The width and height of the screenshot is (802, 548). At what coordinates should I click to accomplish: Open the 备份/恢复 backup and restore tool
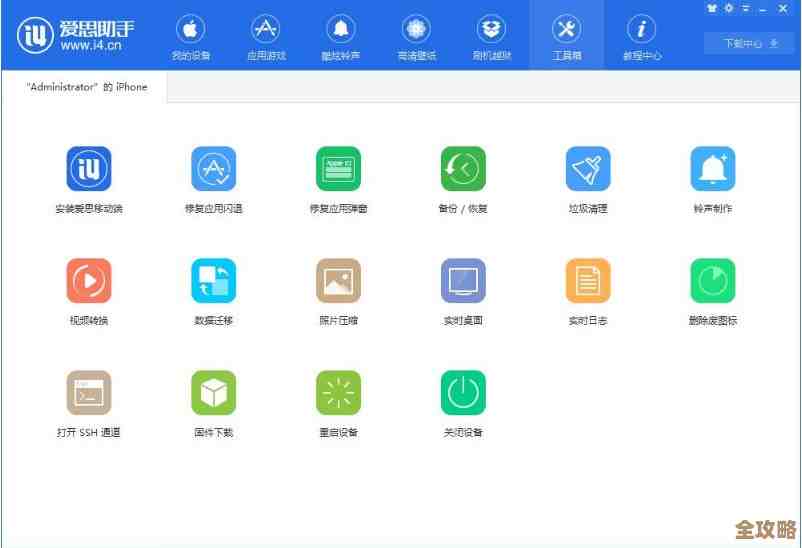pos(463,169)
